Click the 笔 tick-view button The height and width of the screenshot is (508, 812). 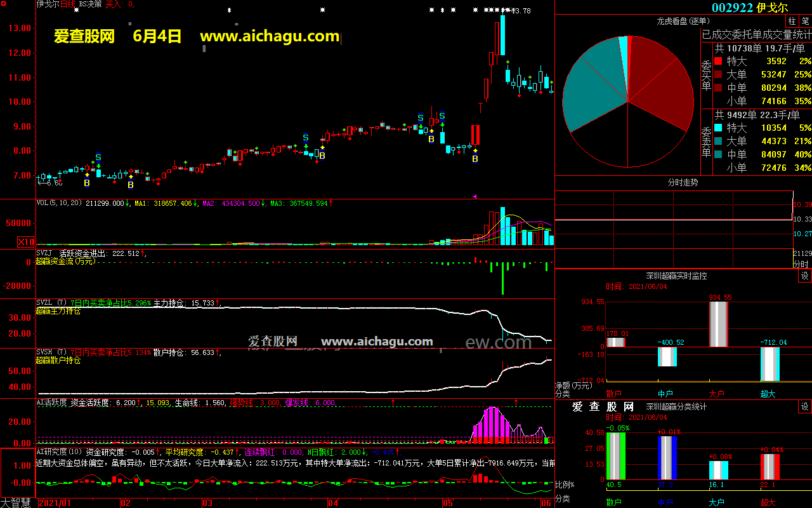(x=805, y=22)
